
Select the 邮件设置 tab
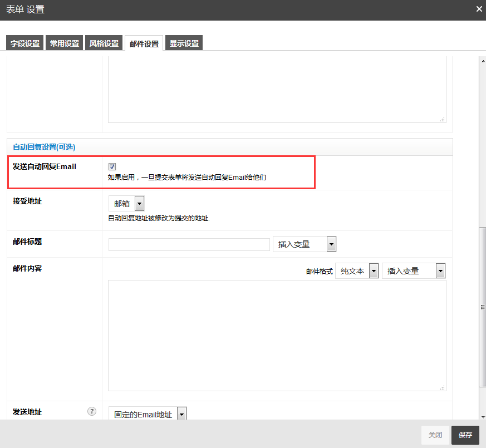(144, 43)
